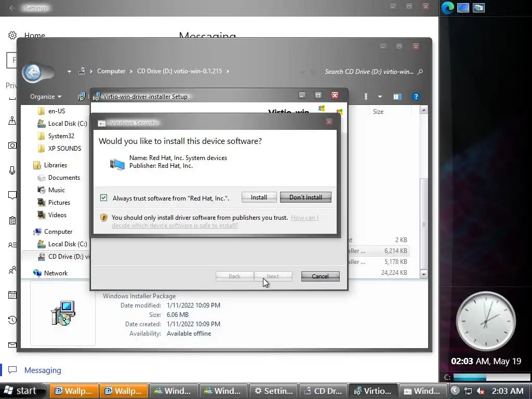Click the tasks clipboard icon in Settings sidebar
The width and height of the screenshot is (532, 399).
[x=12, y=220]
